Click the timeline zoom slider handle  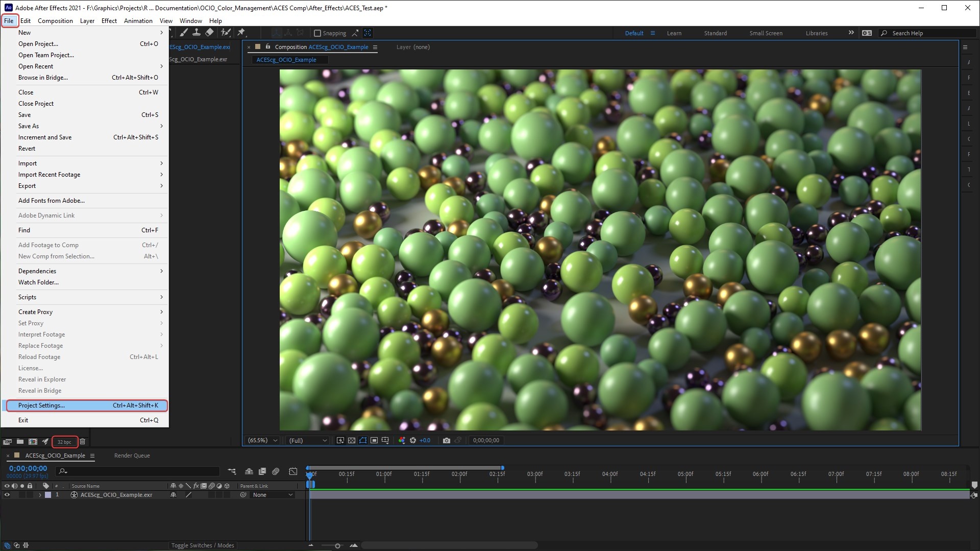(x=337, y=546)
